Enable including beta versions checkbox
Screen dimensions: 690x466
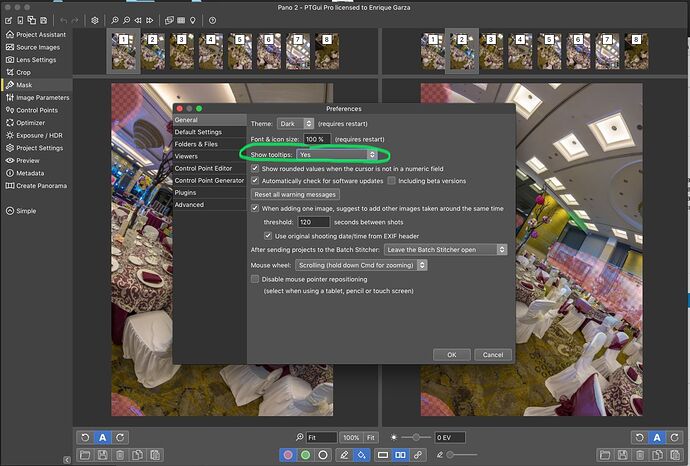[392, 181]
